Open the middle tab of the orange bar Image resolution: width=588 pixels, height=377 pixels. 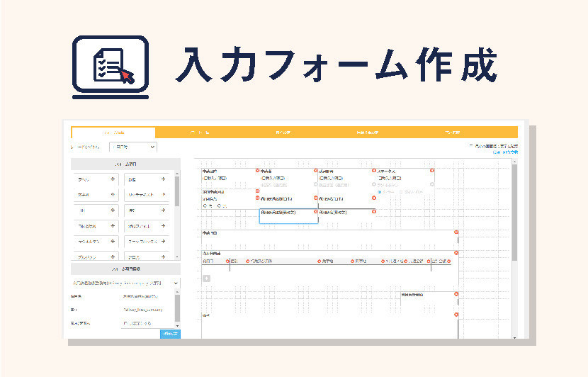[283, 133]
